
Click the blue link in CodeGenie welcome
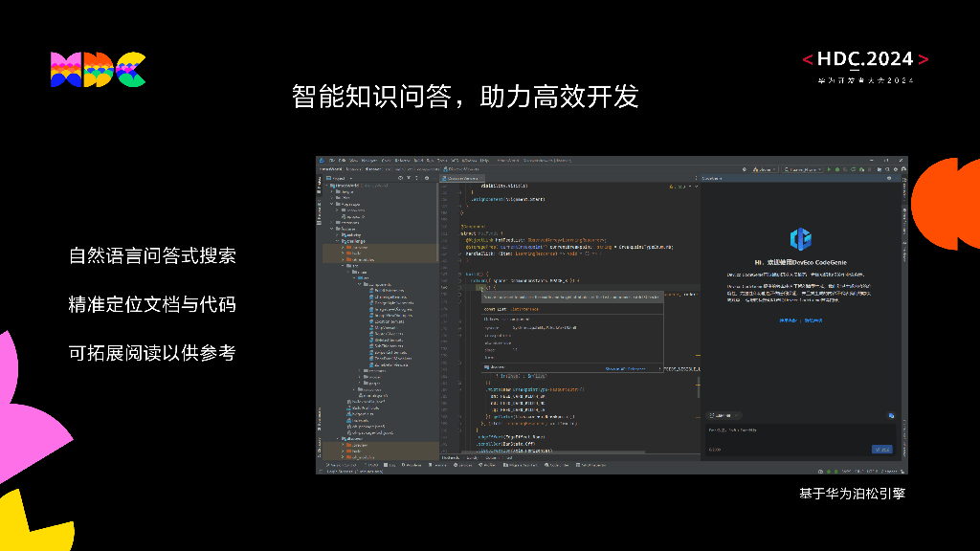pyautogui.click(x=790, y=320)
